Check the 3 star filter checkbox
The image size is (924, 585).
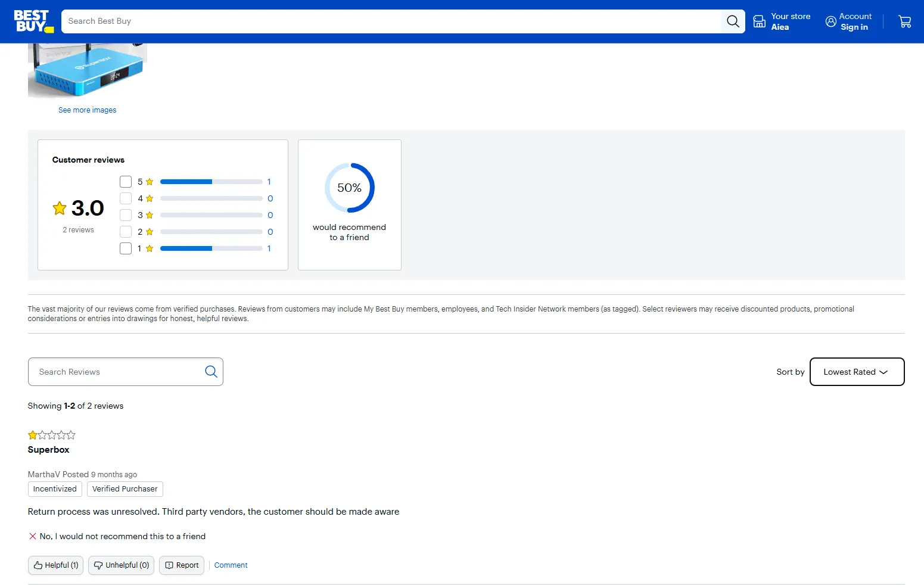(x=126, y=215)
